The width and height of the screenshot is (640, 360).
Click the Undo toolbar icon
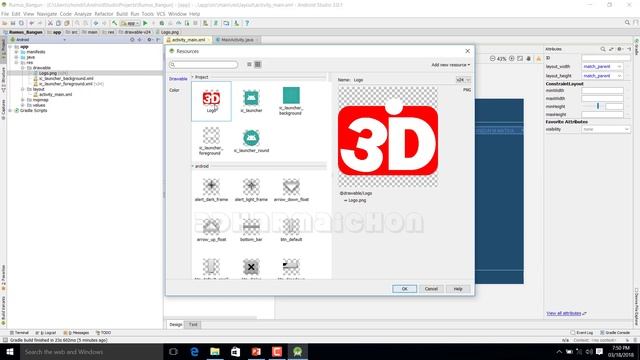(31, 23)
